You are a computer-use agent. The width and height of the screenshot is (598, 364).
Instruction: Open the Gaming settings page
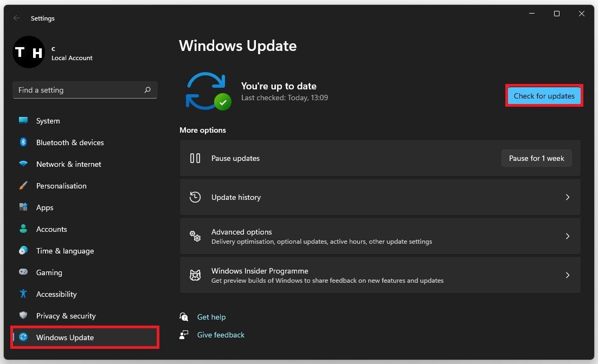click(85, 272)
